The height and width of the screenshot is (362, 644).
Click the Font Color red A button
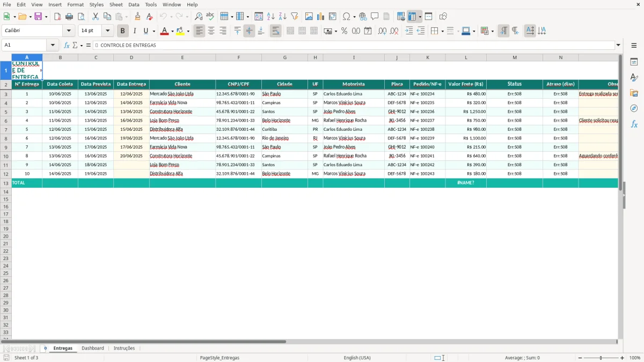(164, 31)
